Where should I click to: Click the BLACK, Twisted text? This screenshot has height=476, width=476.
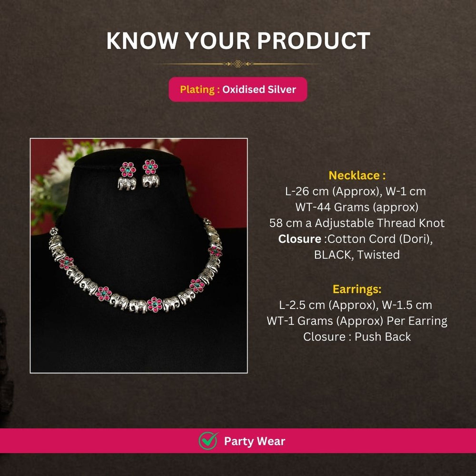(x=357, y=254)
